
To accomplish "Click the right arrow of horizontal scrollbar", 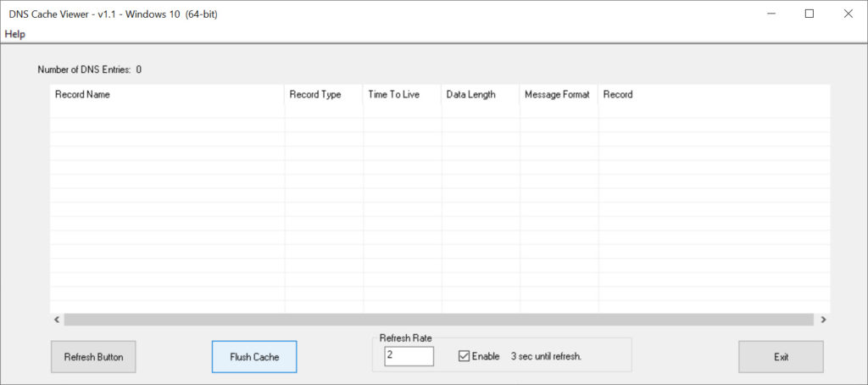I will click(822, 320).
